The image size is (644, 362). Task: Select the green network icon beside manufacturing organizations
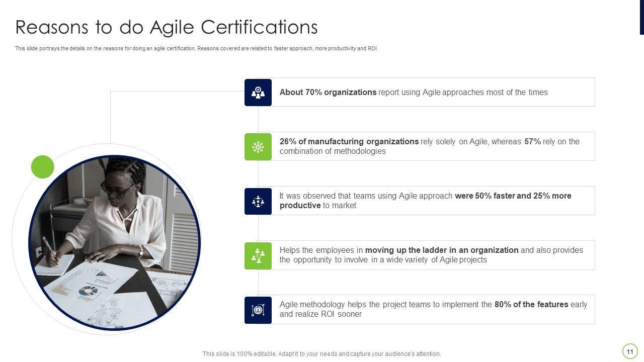(x=258, y=147)
